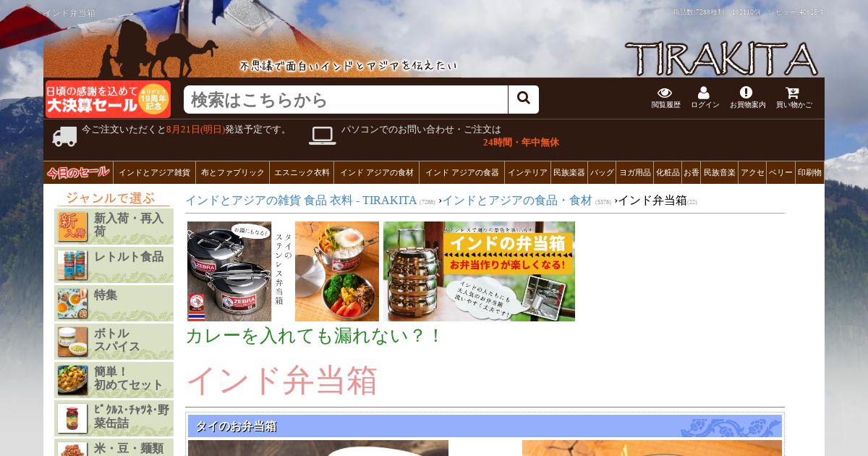This screenshot has width=868, height=456.
Task: Open the 買い物かご cart icon
Action: [x=793, y=98]
